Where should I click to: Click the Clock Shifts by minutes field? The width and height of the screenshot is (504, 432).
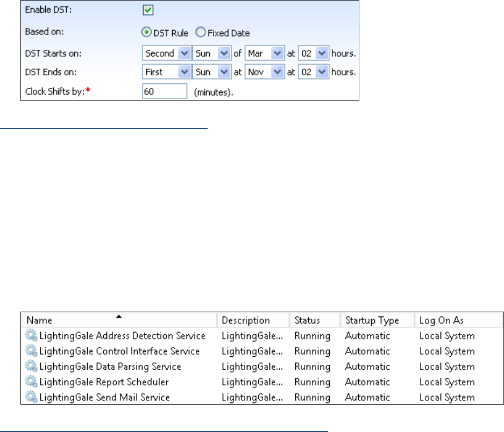(x=165, y=91)
